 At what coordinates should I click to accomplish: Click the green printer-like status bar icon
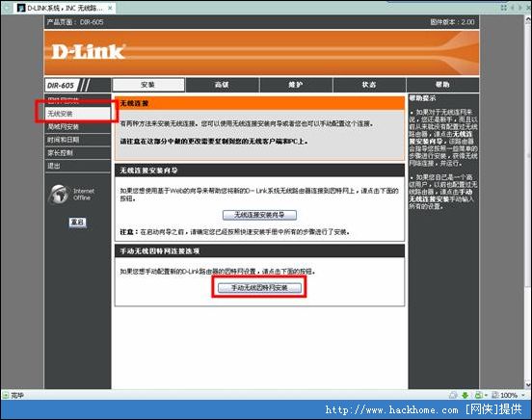pos(478,395)
